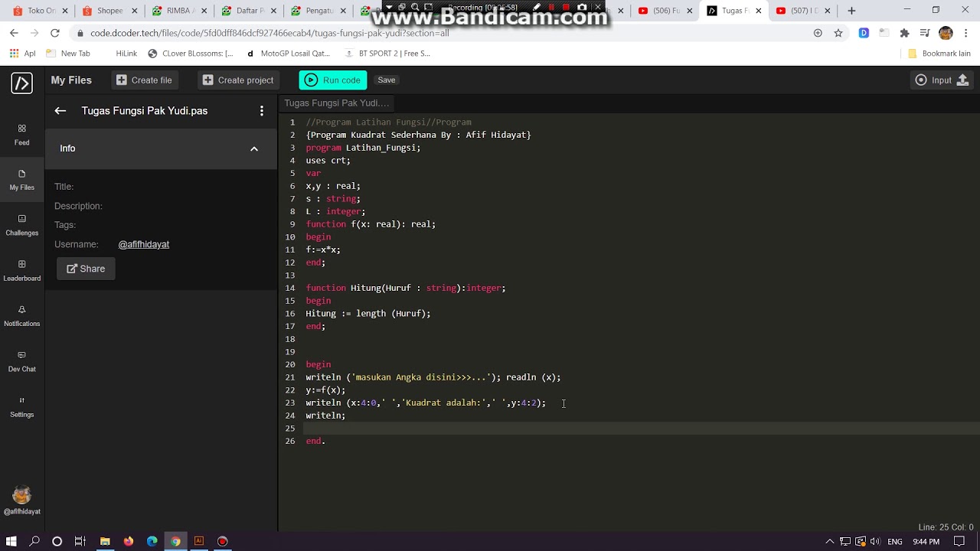The width and height of the screenshot is (980, 551).
Task: Open the browser extensions puzzle icon
Action: [904, 33]
